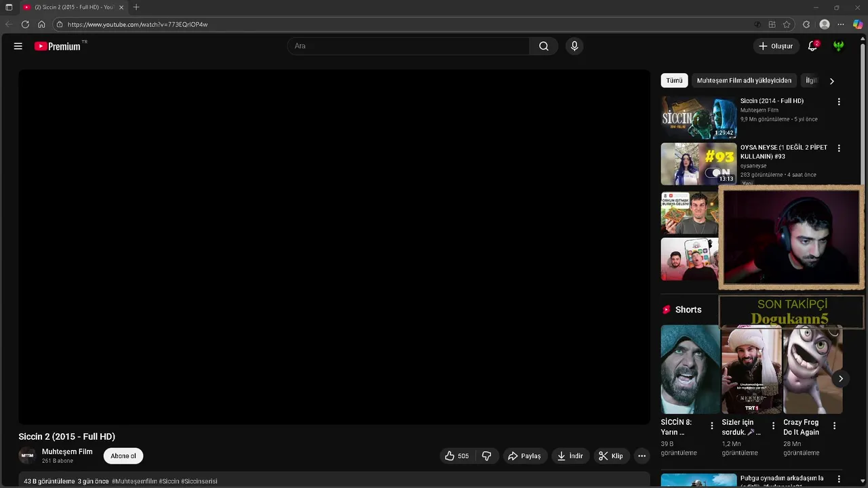Open the Sizler için sorduk short thumbnail
The height and width of the screenshot is (488, 868).
coord(751,369)
